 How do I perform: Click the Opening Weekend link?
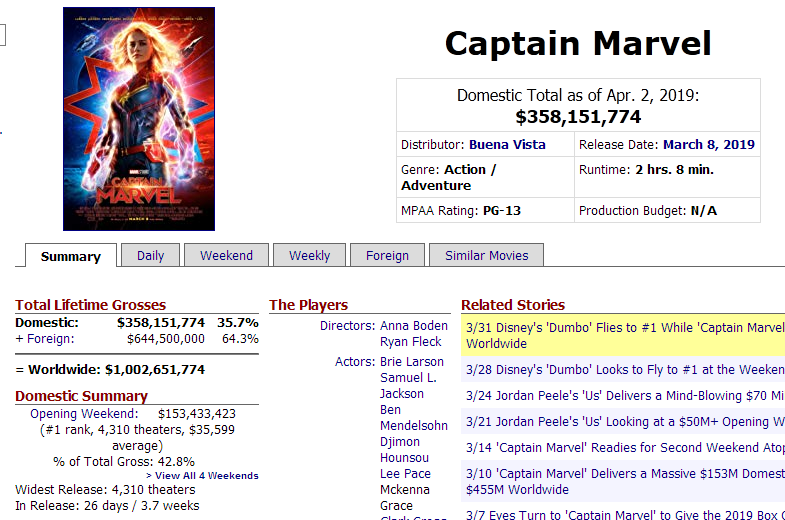pyautogui.click(x=84, y=413)
